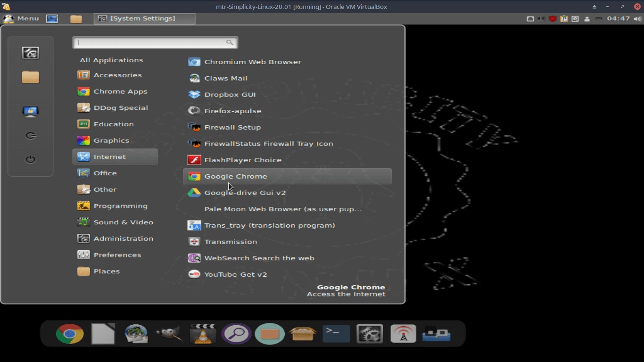Open the terminal from the dock
The height and width of the screenshot is (362, 644).
coord(336,333)
